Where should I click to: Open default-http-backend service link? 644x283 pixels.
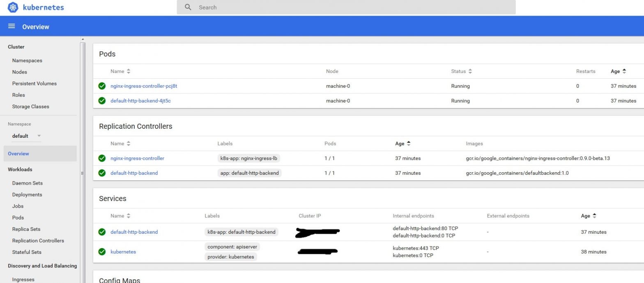(134, 232)
